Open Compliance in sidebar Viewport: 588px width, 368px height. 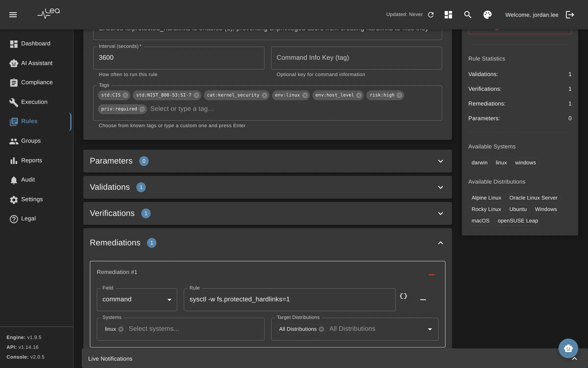(x=36, y=82)
